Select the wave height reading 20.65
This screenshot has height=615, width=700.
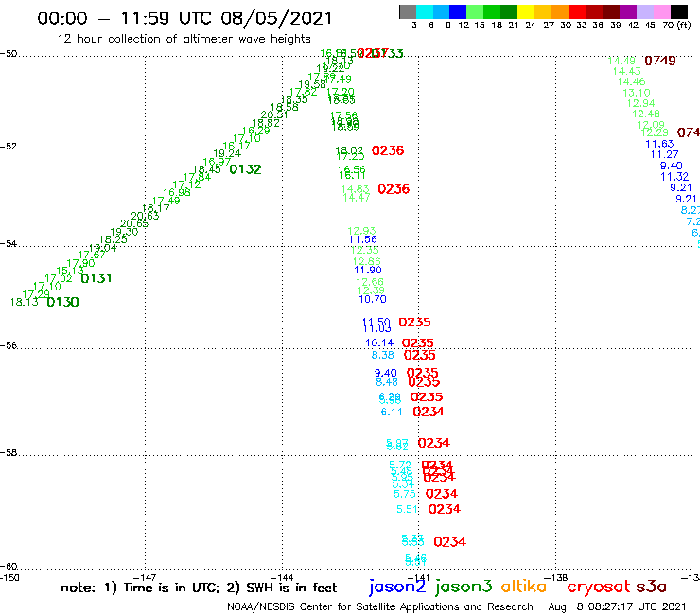[134, 223]
